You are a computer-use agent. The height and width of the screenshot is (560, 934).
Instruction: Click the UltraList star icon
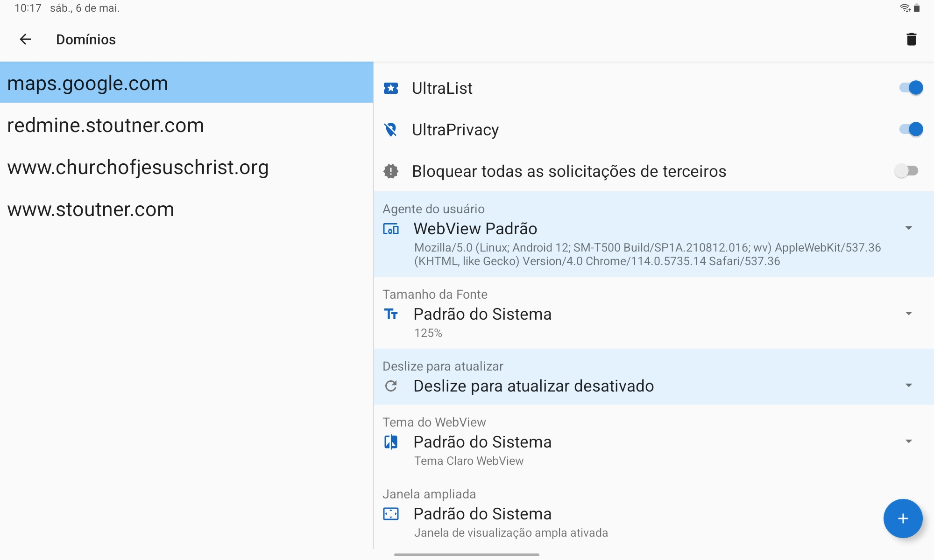(391, 88)
